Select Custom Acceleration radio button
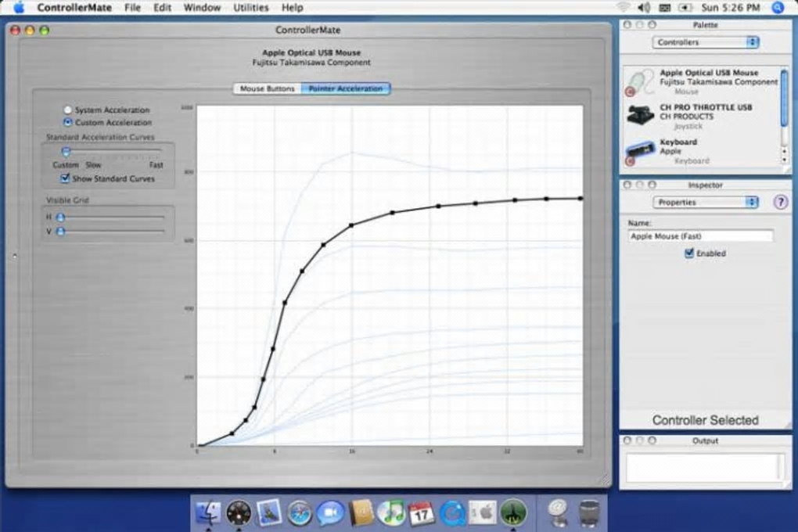The image size is (798, 532). (x=68, y=122)
